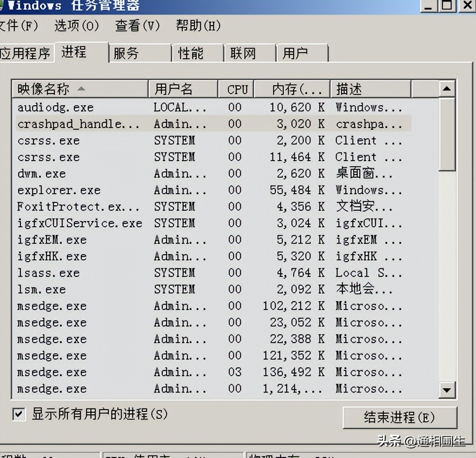This screenshot has width=476, height=458.
Task: Toggle 显示所有用户的进程 checkbox
Action: pos(18,415)
